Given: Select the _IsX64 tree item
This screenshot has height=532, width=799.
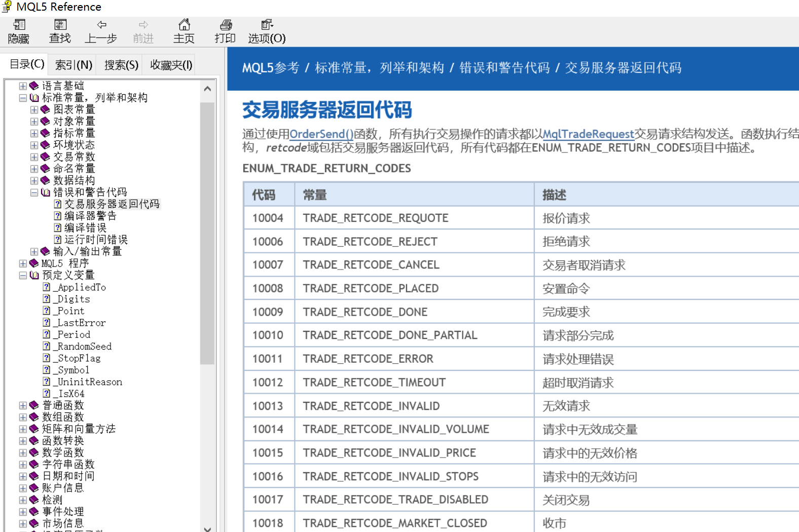Looking at the screenshot, I should [x=70, y=394].
